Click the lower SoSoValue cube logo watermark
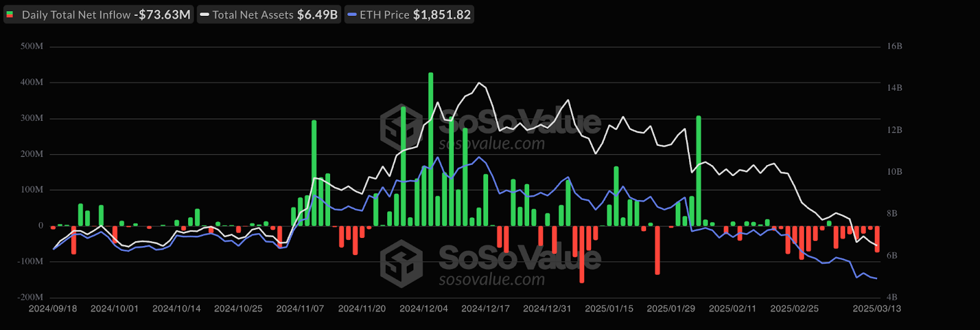The width and height of the screenshot is (980, 330). [x=401, y=264]
